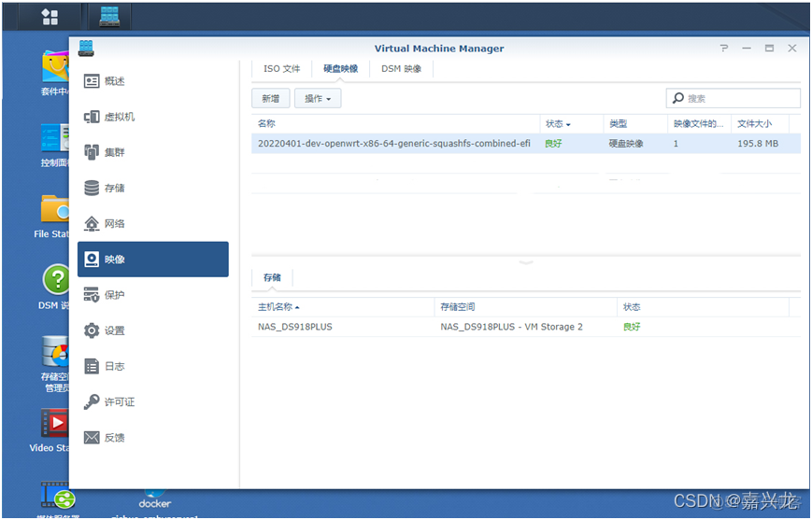
Task: Open the docker desktop icon
Action: 154,499
